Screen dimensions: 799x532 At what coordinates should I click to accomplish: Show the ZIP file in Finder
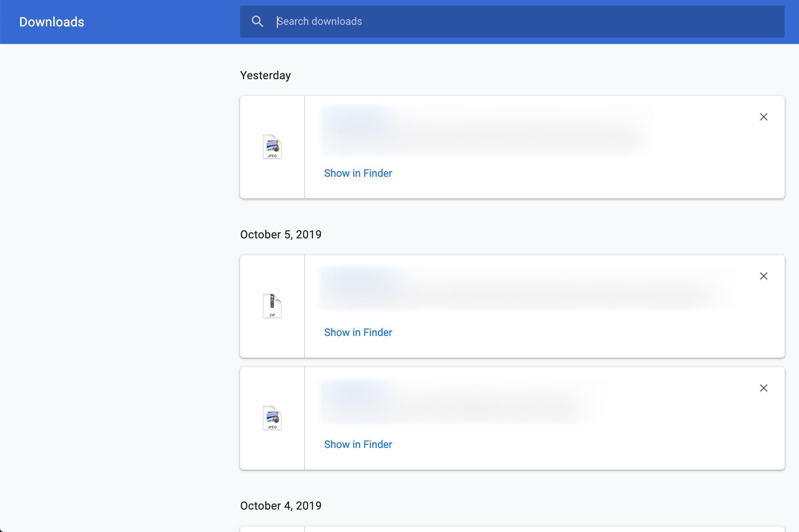coord(358,332)
